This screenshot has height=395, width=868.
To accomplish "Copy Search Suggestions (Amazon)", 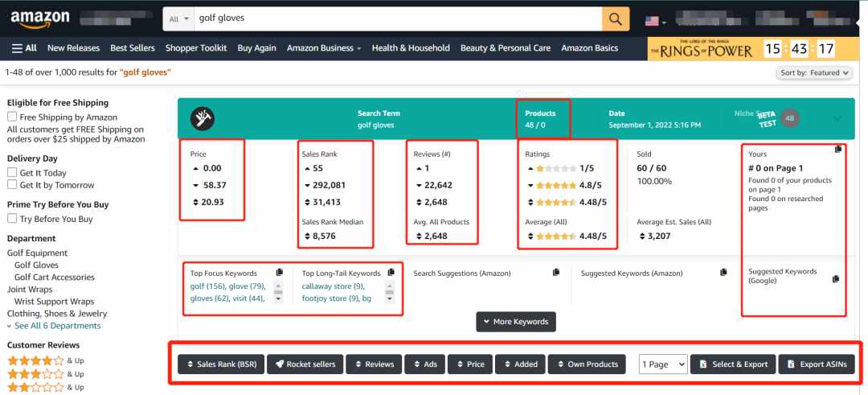I will 556,273.
